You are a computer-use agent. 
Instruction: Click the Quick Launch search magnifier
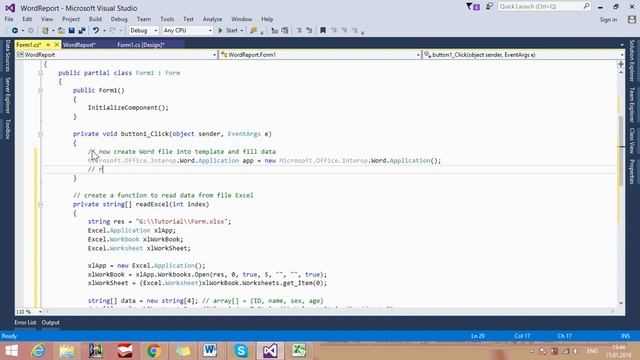586,6
